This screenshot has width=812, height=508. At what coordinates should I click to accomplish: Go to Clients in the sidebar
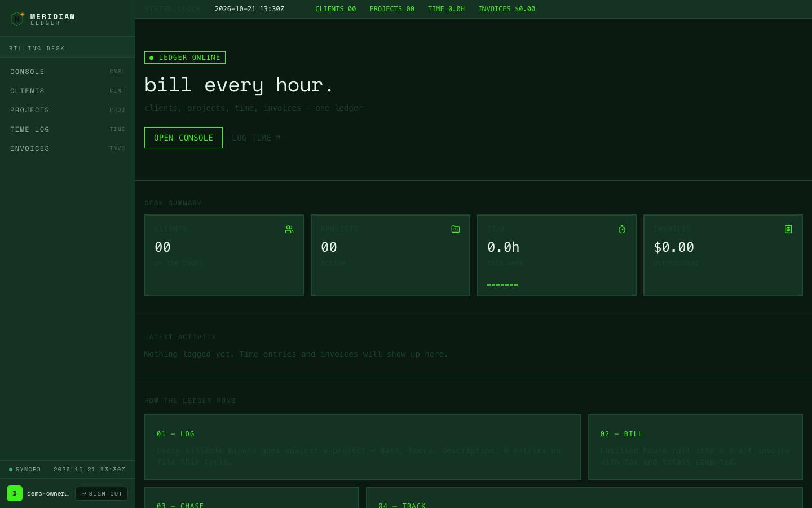click(x=68, y=91)
